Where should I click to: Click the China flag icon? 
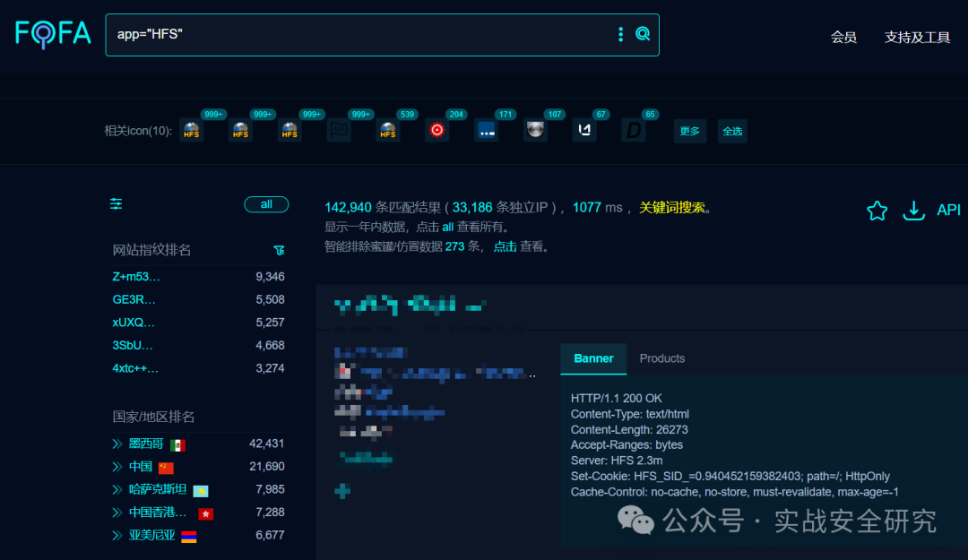coord(166,468)
